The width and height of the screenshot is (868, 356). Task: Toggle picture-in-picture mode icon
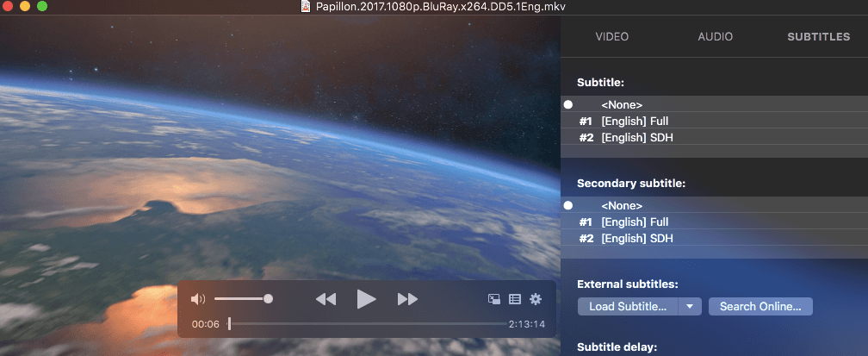(493, 299)
